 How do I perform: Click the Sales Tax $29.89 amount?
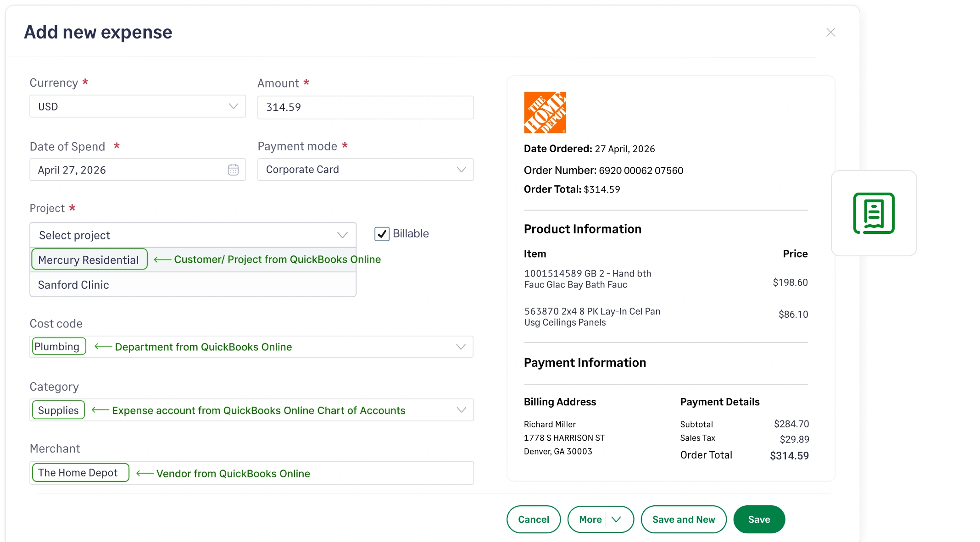[794, 439]
